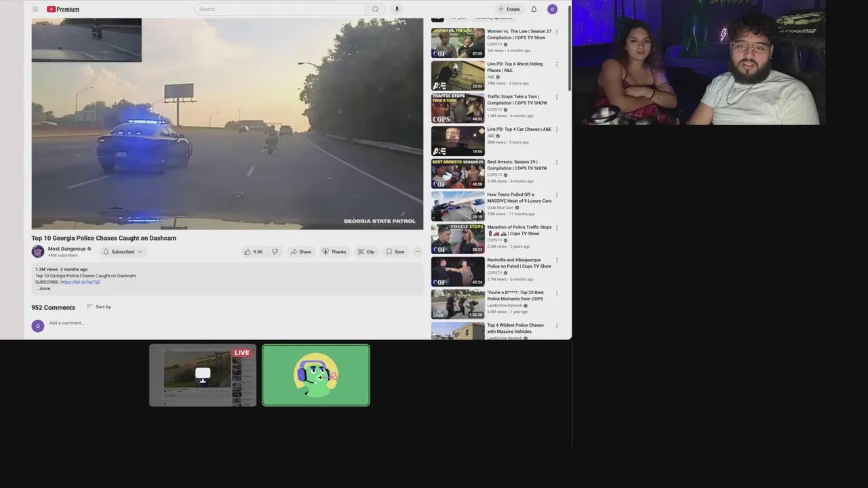
Task: Click the magnifier search button
Action: [x=375, y=9]
